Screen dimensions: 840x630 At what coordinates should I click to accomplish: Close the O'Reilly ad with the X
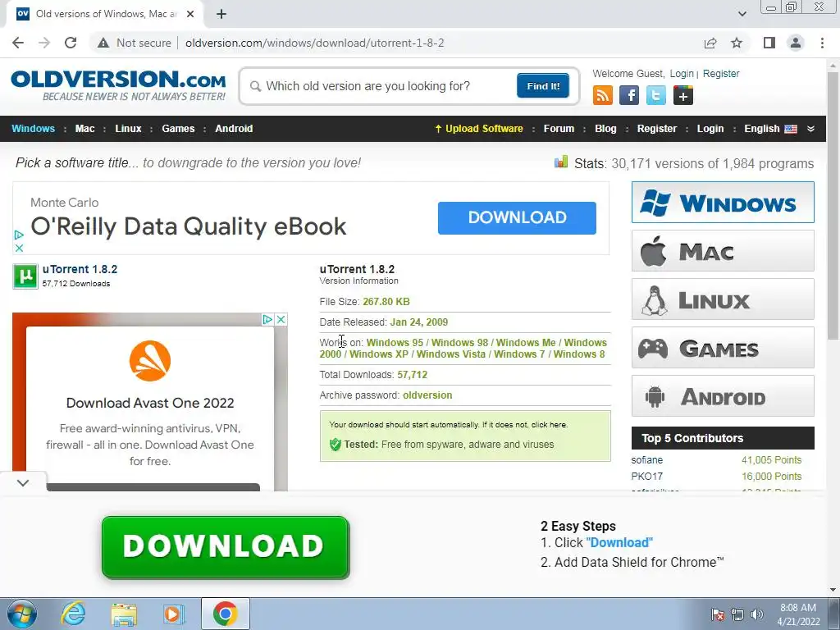tap(19, 248)
